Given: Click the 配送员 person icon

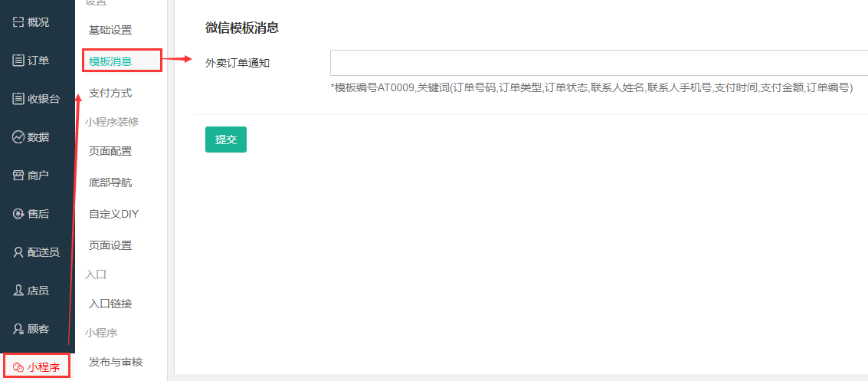Looking at the screenshot, I should tap(18, 252).
